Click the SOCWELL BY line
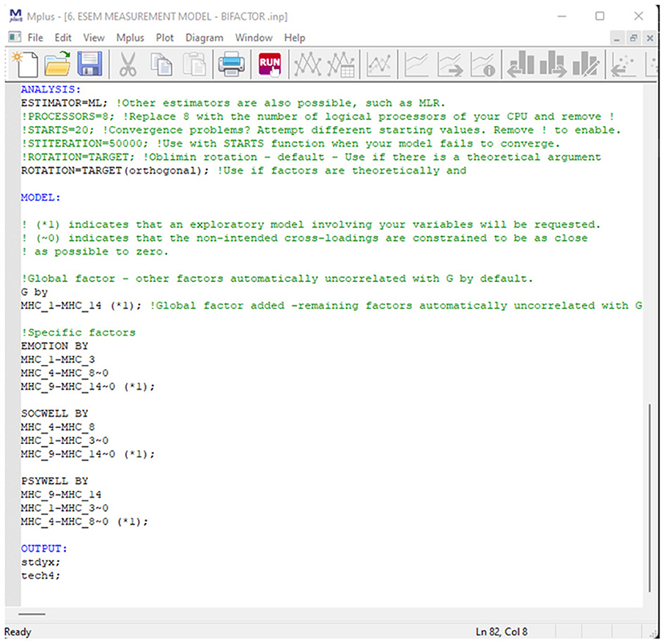This screenshot has height=644, width=665. (54, 413)
